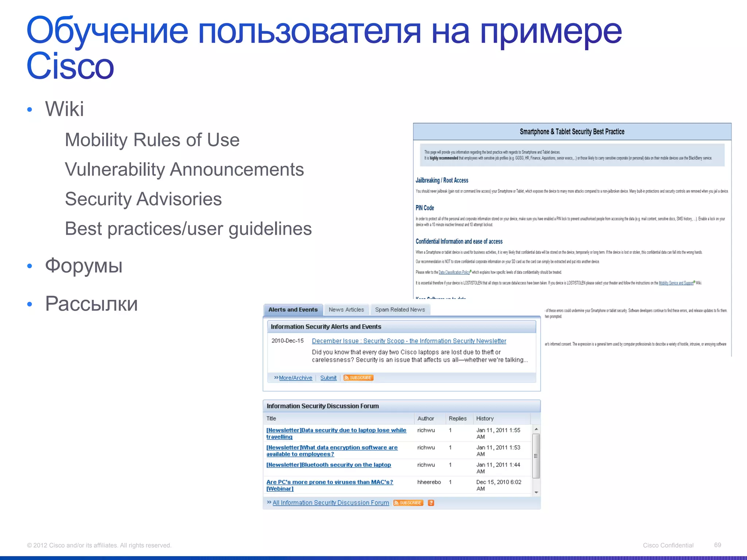Click the slide number 69

coord(717,545)
